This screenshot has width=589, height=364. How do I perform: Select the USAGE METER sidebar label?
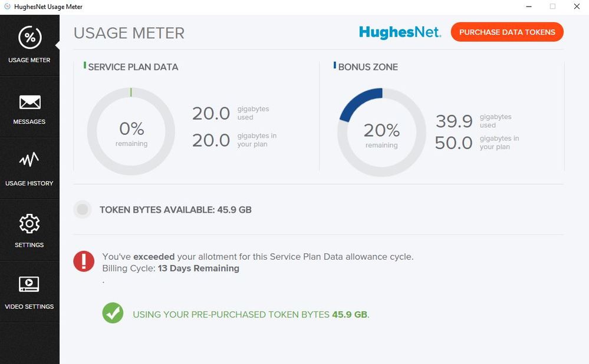(29, 60)
